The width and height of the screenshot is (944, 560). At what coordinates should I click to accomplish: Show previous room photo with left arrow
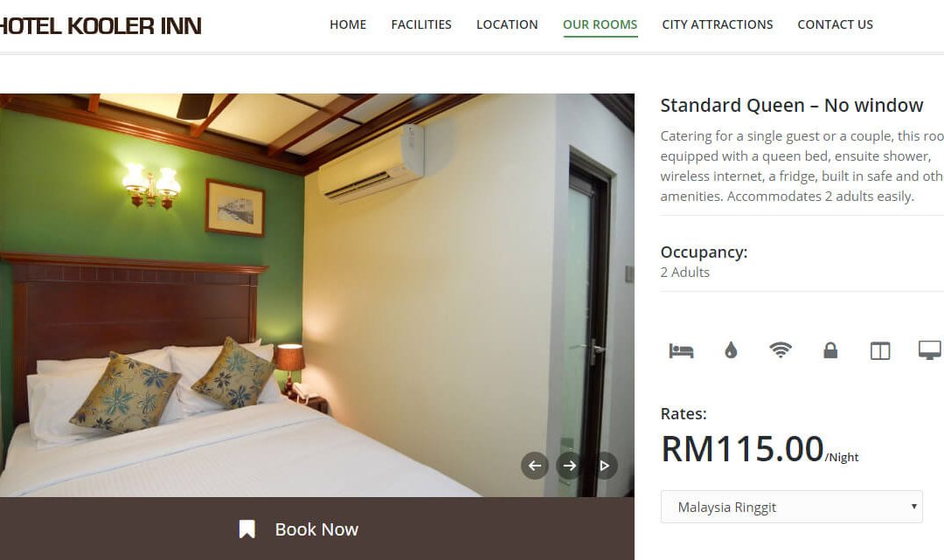point(535,466)
